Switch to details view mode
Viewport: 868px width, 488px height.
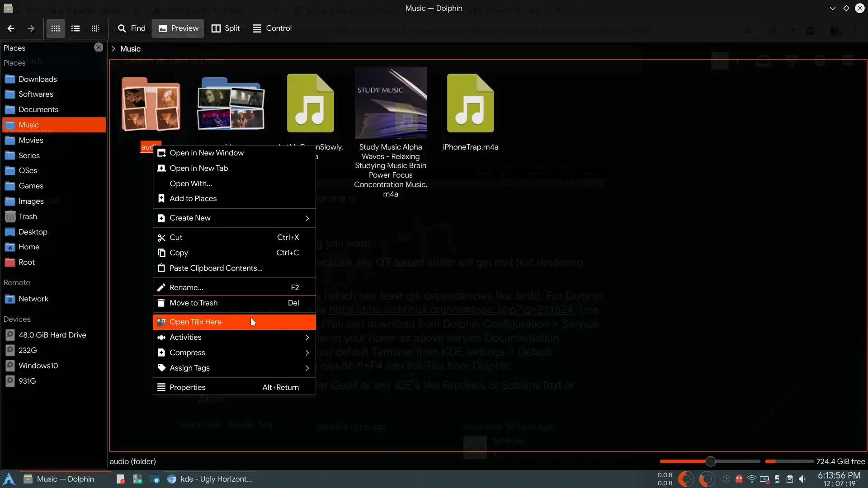tap(95, 28)
